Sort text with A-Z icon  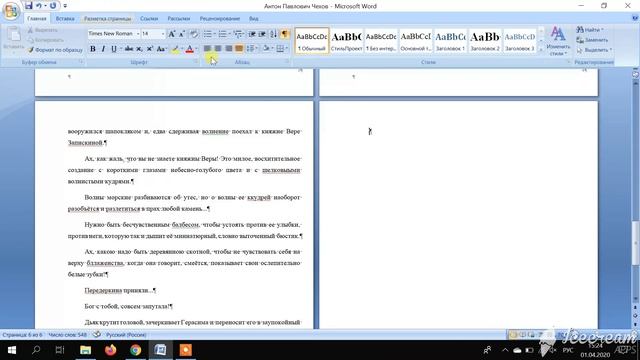click(x=273, y=34)
